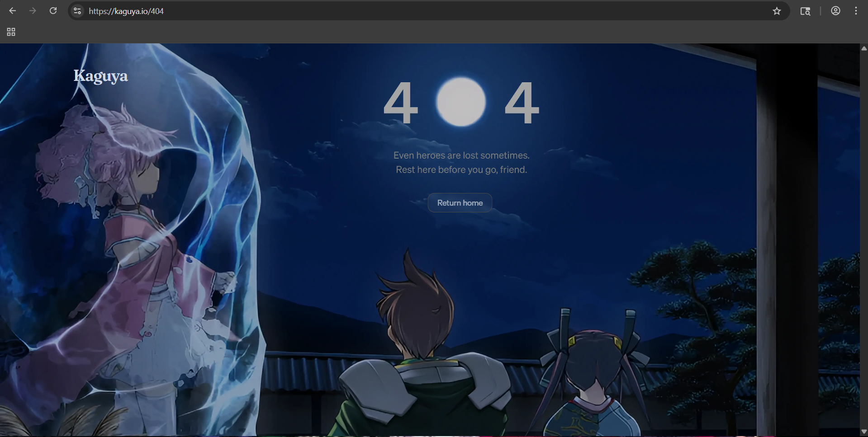Go back to the previous page
The image size is (868, 437).
pos(13,11)
